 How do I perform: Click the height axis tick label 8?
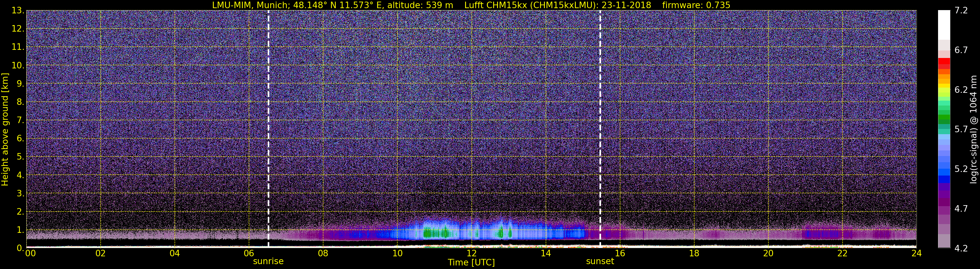[20, 102]
